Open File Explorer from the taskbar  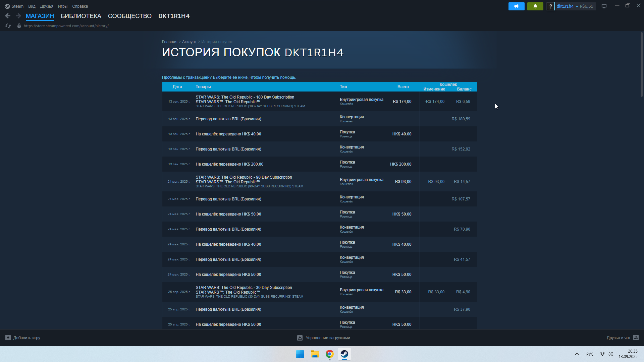pos(315,354)
